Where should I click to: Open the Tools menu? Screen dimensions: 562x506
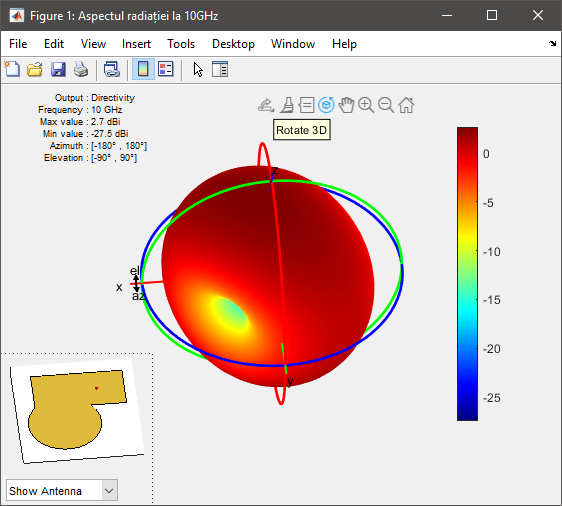pos(181,44)
